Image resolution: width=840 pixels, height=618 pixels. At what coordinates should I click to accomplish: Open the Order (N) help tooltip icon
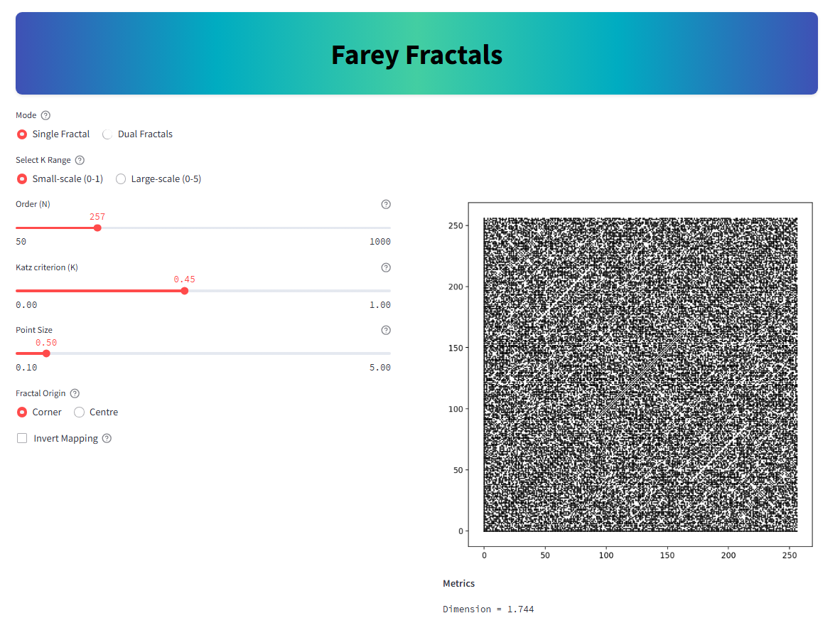(x=386, y=204)
